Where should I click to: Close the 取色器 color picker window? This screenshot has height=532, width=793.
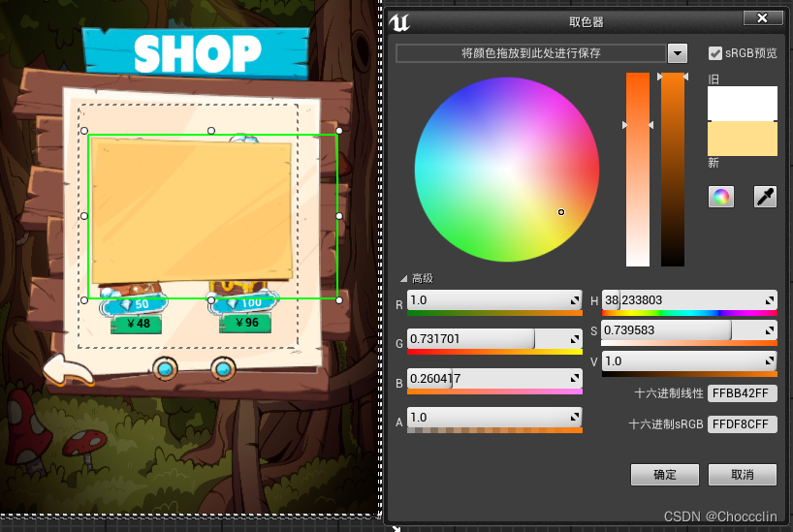click(762, 18)
